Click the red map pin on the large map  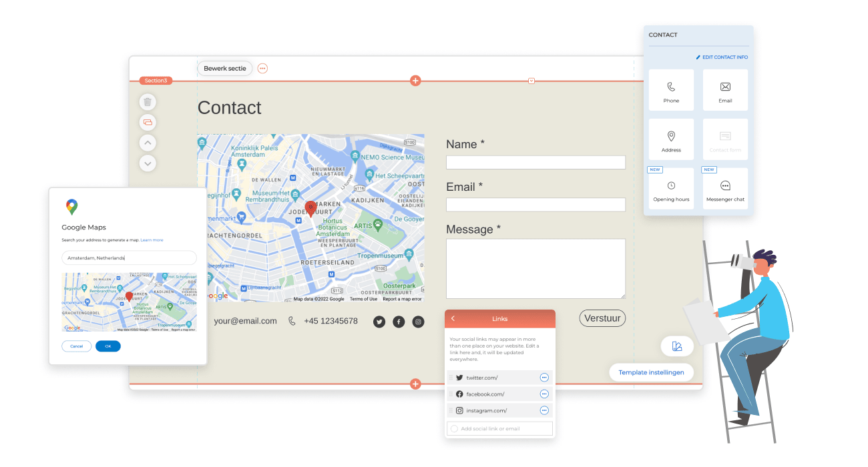[310, 209]
